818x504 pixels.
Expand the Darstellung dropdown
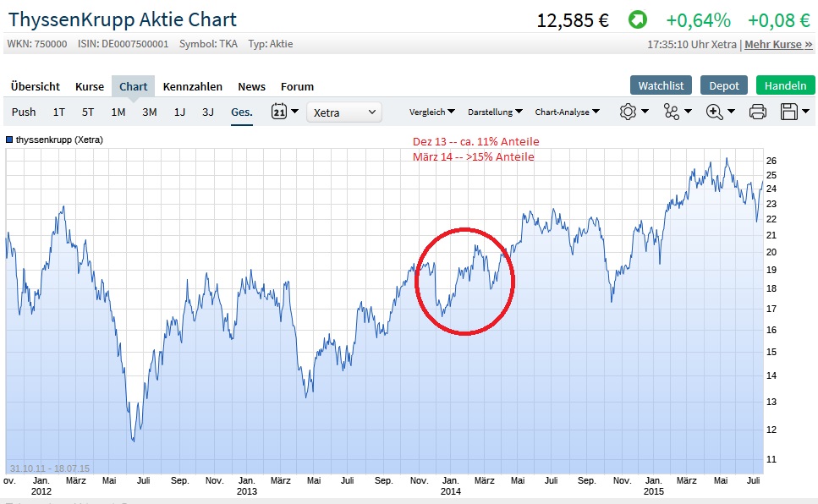[495, 112]
